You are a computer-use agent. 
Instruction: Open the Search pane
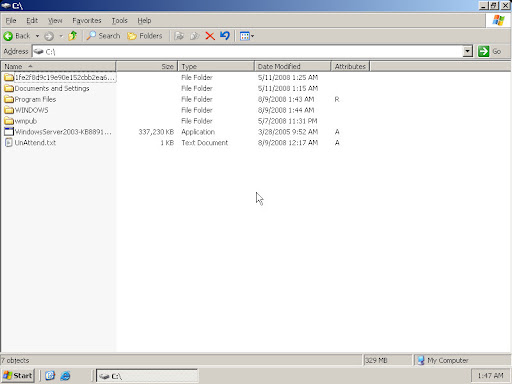point(103,36)
